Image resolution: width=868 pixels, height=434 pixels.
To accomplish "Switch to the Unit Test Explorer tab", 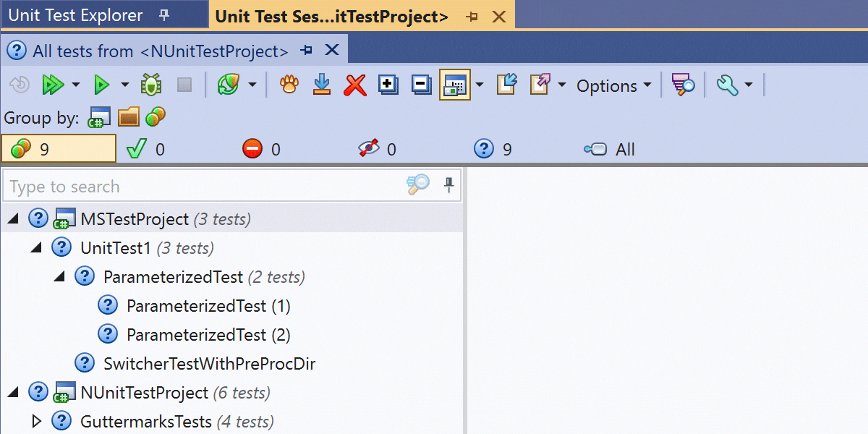I will click(x=75, y=15).
